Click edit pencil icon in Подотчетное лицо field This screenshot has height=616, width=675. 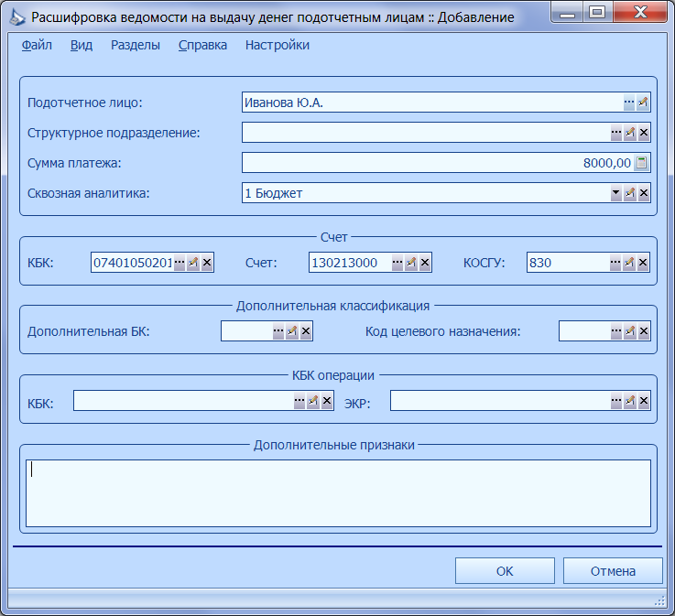[643, 103]
